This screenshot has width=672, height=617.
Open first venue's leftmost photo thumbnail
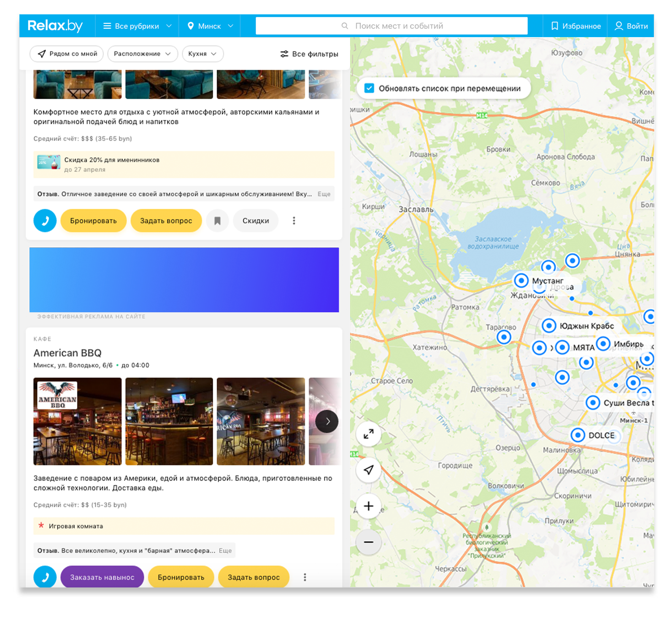(78, 84)
